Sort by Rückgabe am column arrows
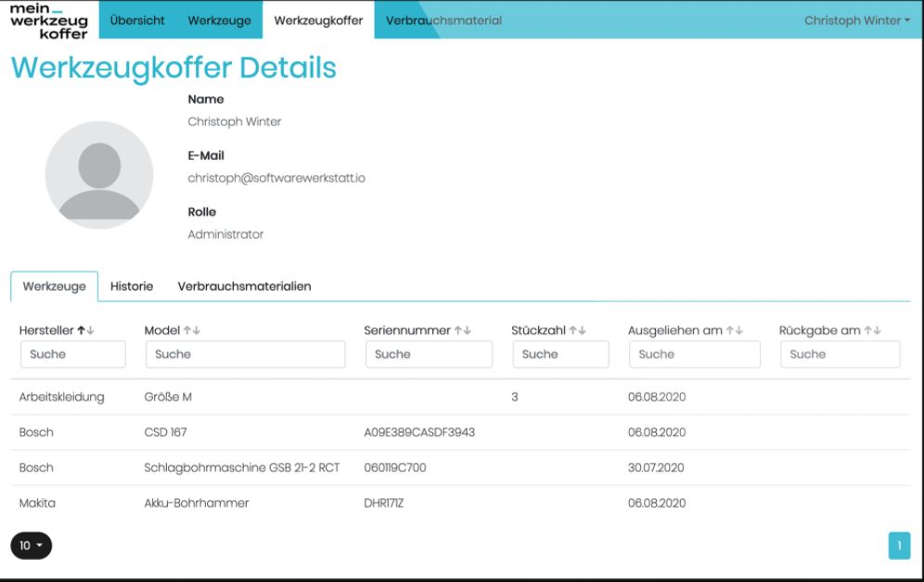 click(x=873, y=330)
